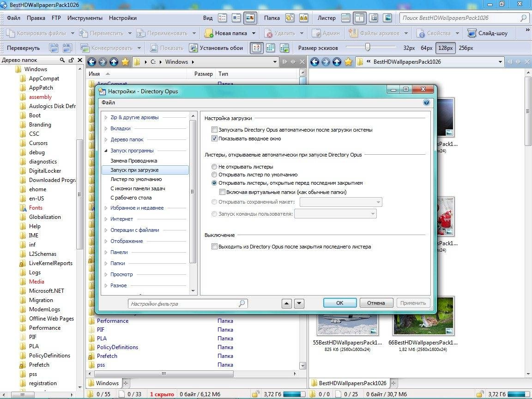Enable exit Directory Opus after last lister closes
Image resolution: width=532 pixels, height=399 pixels.
[x=214, y=247]
